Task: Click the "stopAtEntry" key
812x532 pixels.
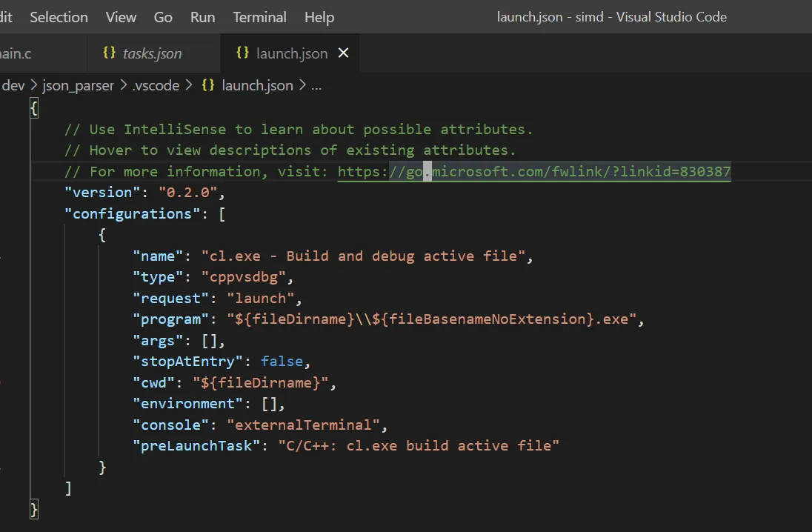Action: [x=188, y=362]
